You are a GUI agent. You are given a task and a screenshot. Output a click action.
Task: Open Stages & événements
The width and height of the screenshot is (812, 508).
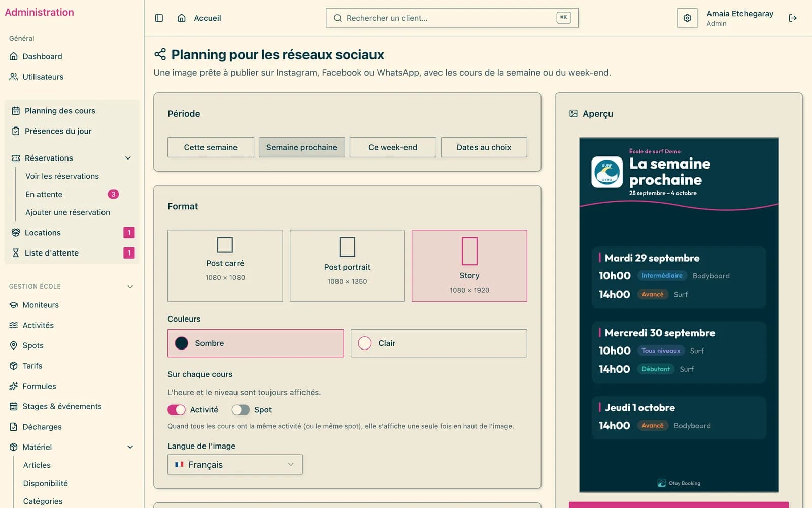pyautogui.click(x=72, y=406)
